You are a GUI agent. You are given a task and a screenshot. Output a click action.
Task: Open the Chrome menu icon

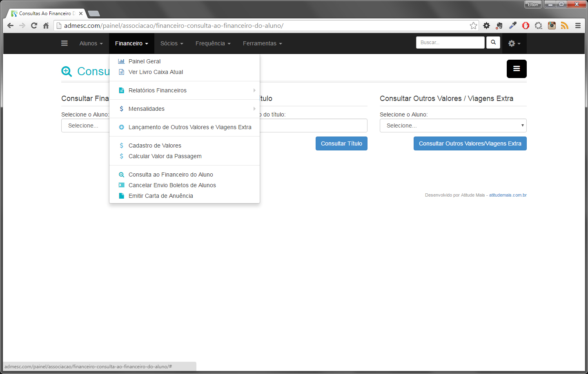click(578, 26)
